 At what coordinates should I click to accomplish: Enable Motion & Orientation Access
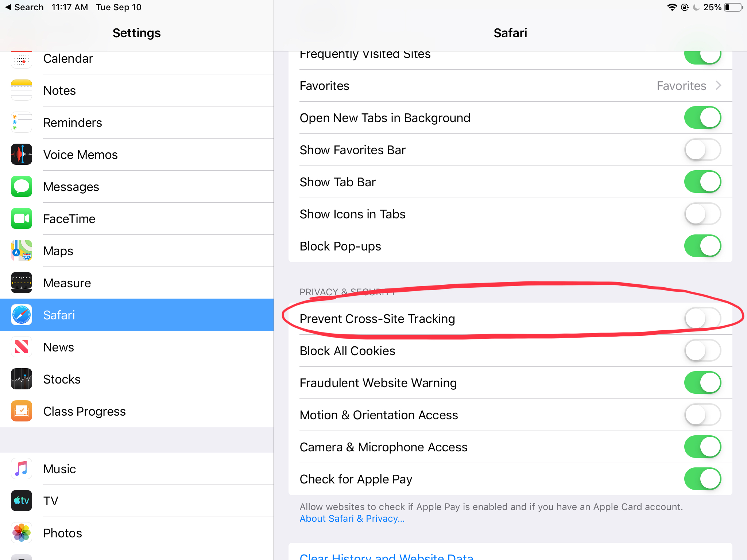pyautogui.click(x=703, y=415)
